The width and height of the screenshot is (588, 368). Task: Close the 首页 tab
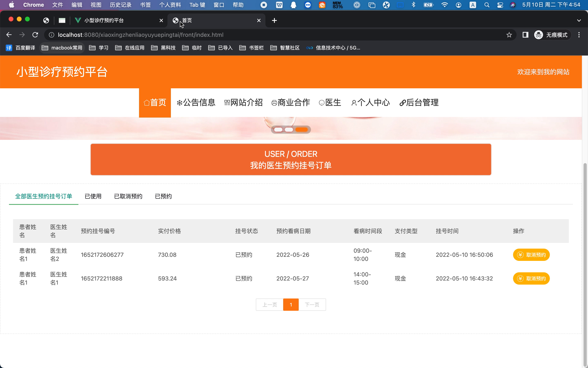259,20
